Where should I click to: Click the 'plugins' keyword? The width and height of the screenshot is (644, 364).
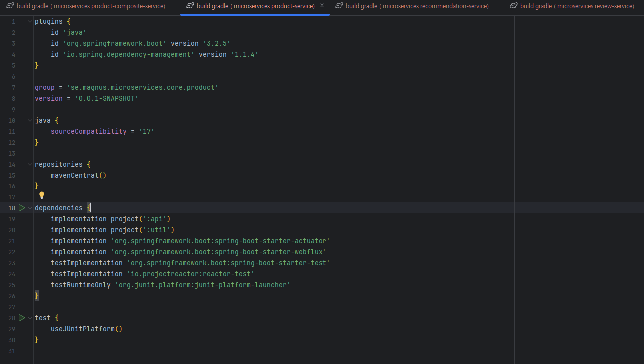(x=49, y=22)
